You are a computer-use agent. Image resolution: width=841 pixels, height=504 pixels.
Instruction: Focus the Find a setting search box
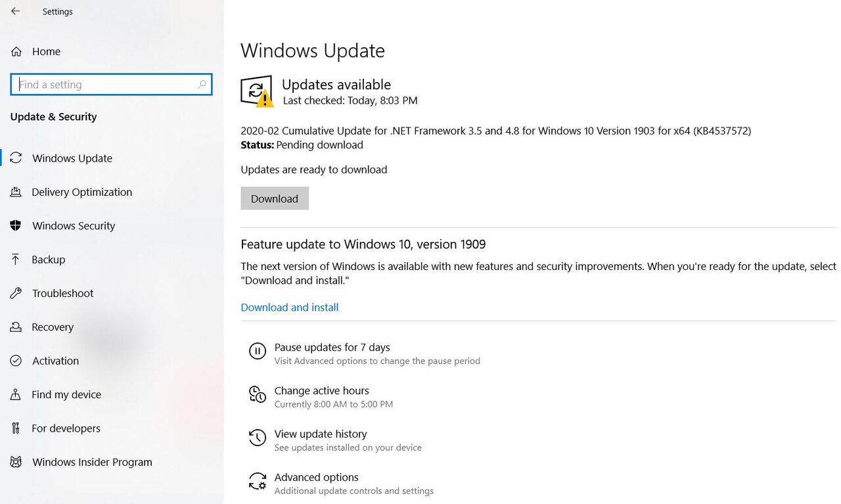pos(105,85)
